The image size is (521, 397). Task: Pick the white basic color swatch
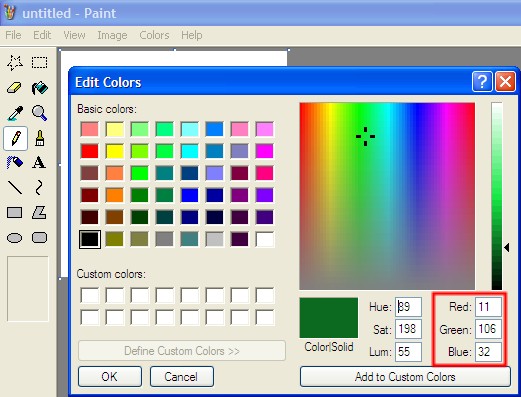[265, 239]
